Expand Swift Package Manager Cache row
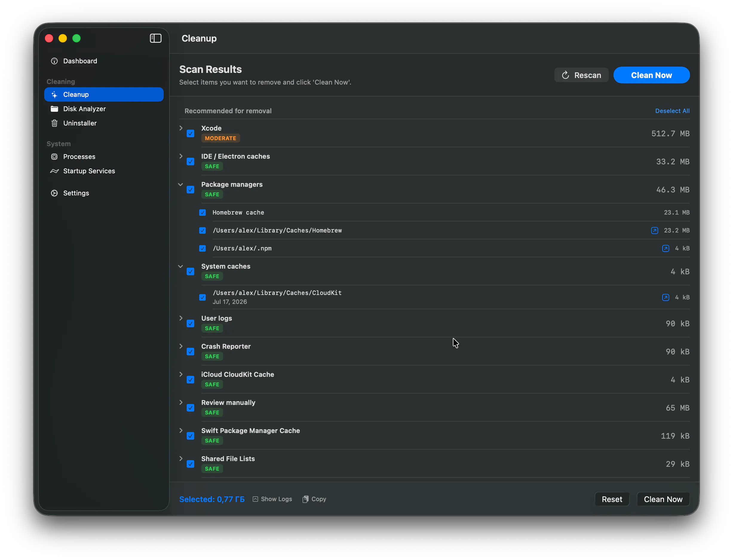 point(181,430)
